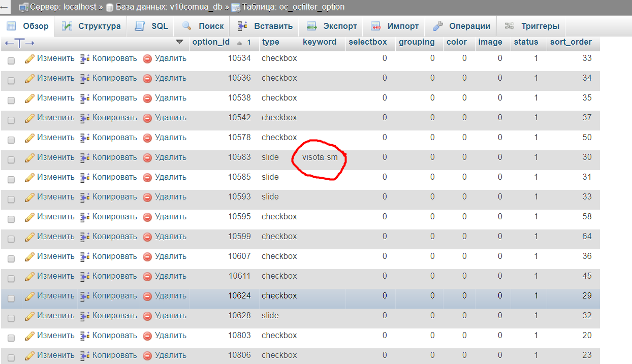Select the checkbox for row 10583
Viewport: 632px width, 364px height.
pos(11,160)
